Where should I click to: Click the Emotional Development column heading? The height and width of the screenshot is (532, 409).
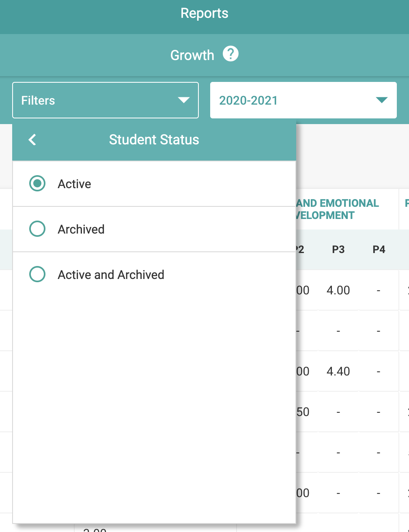click(x=338, y=209)
